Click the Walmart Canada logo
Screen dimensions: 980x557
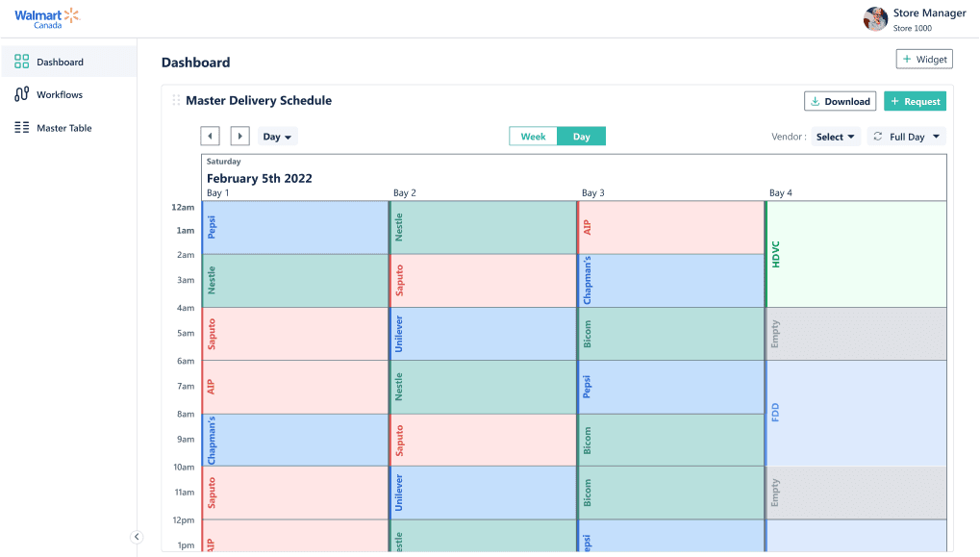(47, 18)
